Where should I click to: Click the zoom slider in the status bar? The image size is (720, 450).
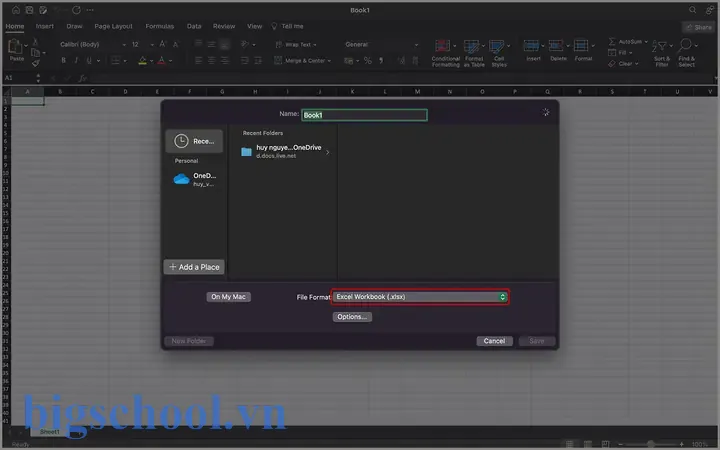(651, 444)
